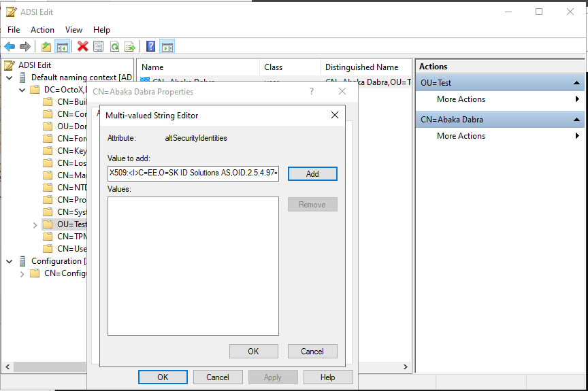The image size is (588, 391).
Task: Click the ADSI Edit root node icon
Action: point(10,65)
